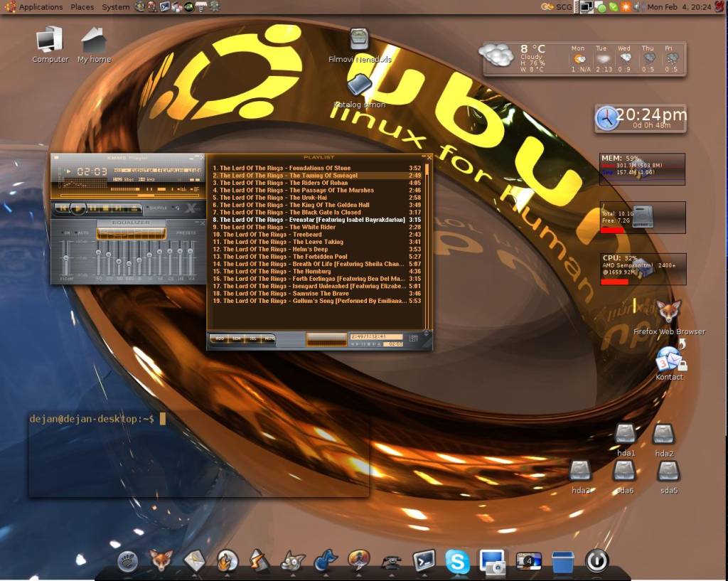Click the play button in XMMS

(x=78, y=208)
